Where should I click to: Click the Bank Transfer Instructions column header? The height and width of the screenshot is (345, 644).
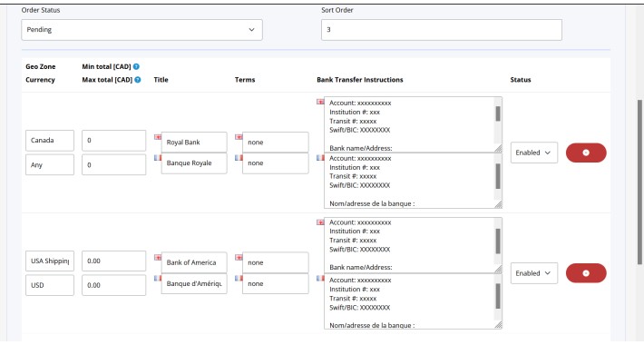point(360,80)
